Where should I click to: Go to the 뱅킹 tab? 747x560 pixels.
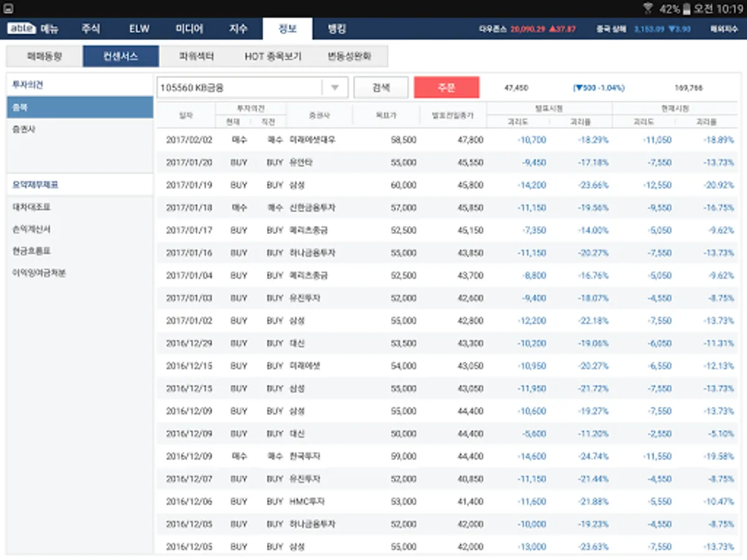click(x=337, y=29)
